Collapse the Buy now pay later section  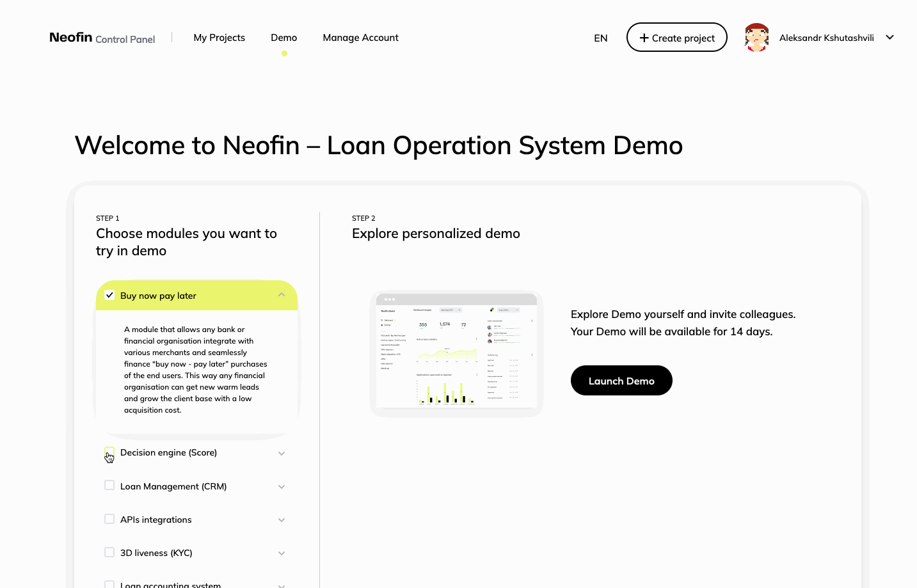pos(282,294)
